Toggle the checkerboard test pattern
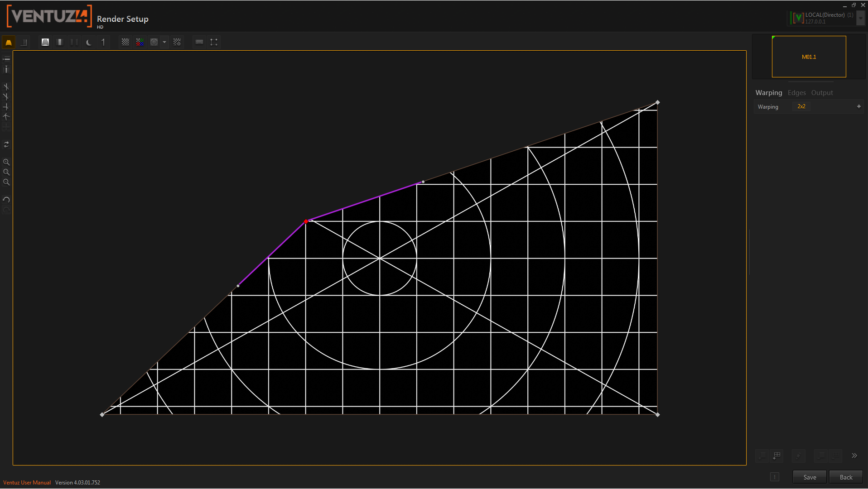Screen dimensions: 868x489 pyautogui.click(x=125, y=42)
